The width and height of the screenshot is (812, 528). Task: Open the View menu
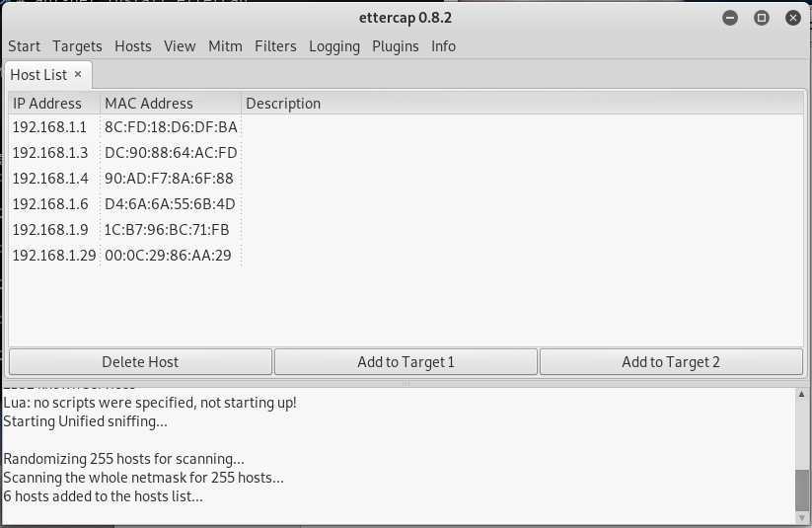coord(180,46)
